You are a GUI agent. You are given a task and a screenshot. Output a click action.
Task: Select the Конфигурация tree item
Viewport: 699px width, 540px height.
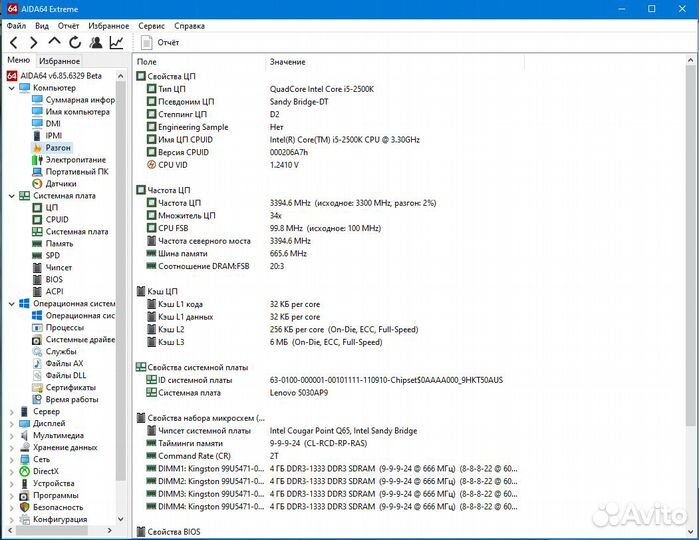(x=53, y=519)
